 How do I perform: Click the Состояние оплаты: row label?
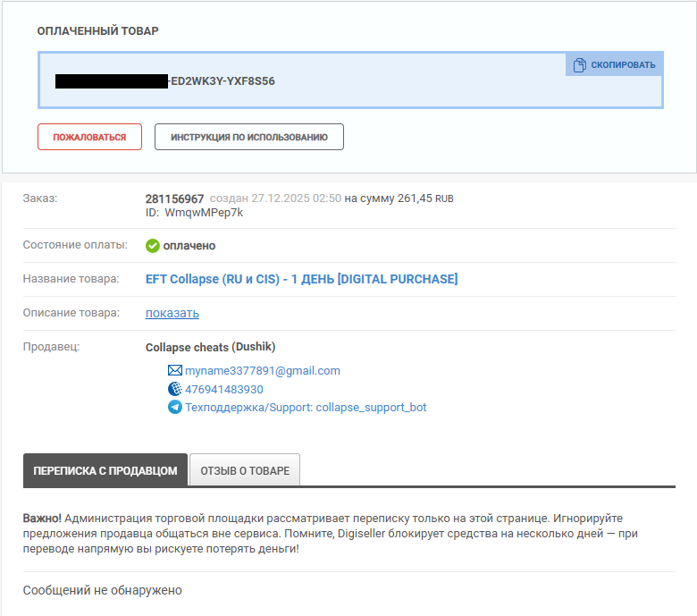[75, 245]
